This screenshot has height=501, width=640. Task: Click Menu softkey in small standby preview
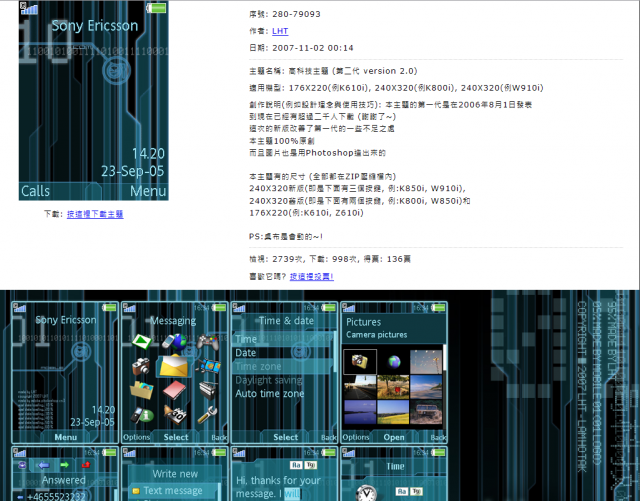point(66,437)
